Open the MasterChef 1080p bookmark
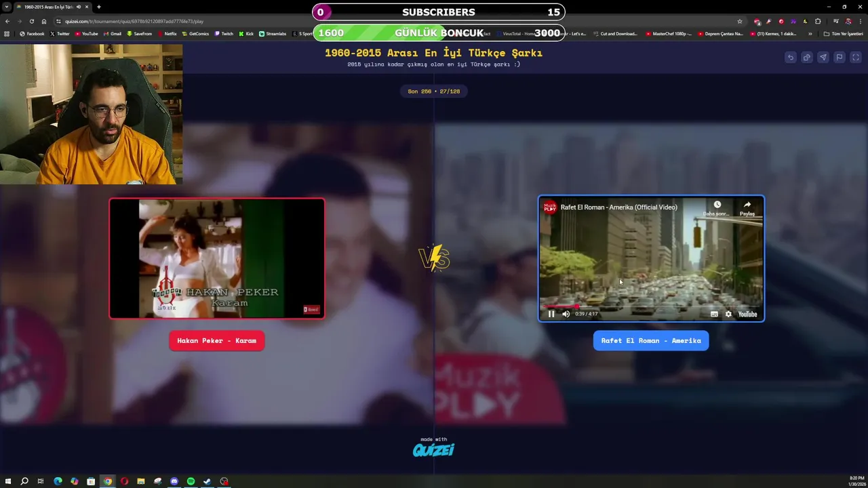Screen dimensions: 868x488 [x=669, y=34]
